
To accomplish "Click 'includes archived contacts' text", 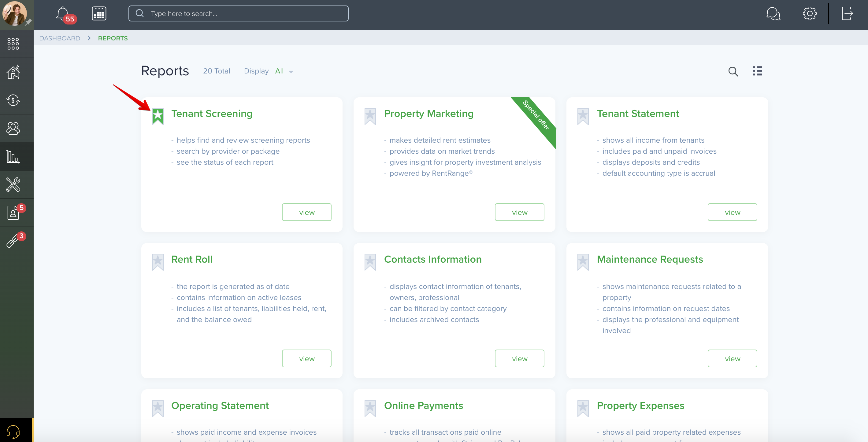I will [434, 320].
